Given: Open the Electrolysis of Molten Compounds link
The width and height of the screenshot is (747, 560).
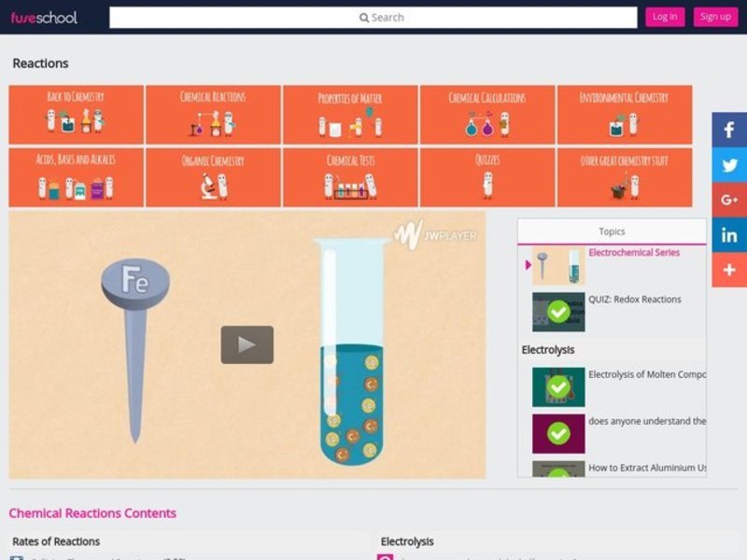Looking at the screenshot, I should (x=647, y=374).
